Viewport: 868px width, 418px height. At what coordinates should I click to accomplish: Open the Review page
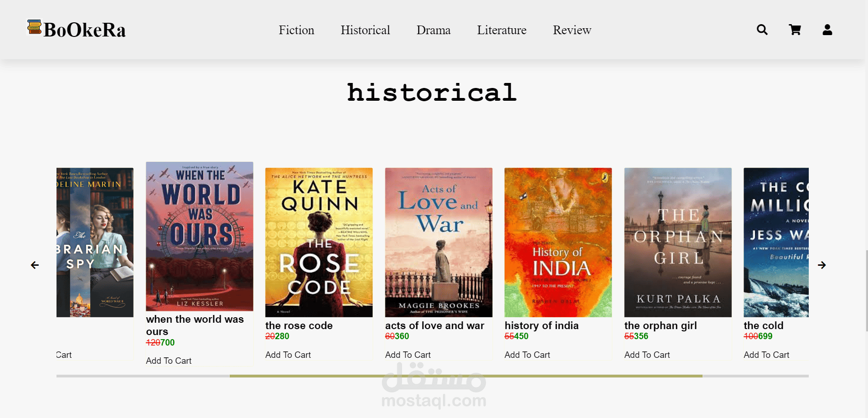572,30
